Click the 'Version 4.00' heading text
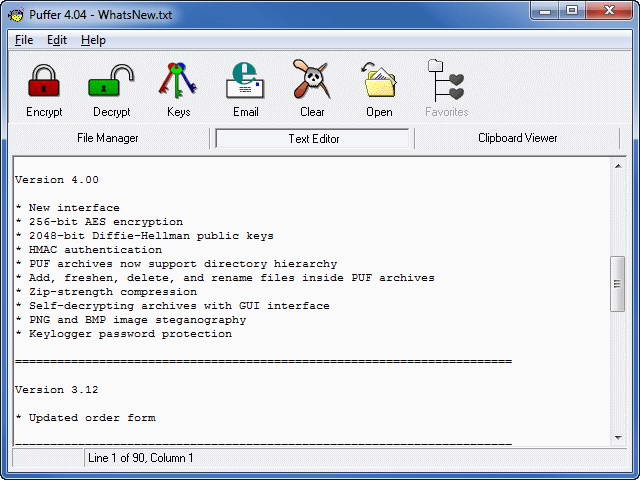Screen dimensions: 640x480 (x=57, y=180)
